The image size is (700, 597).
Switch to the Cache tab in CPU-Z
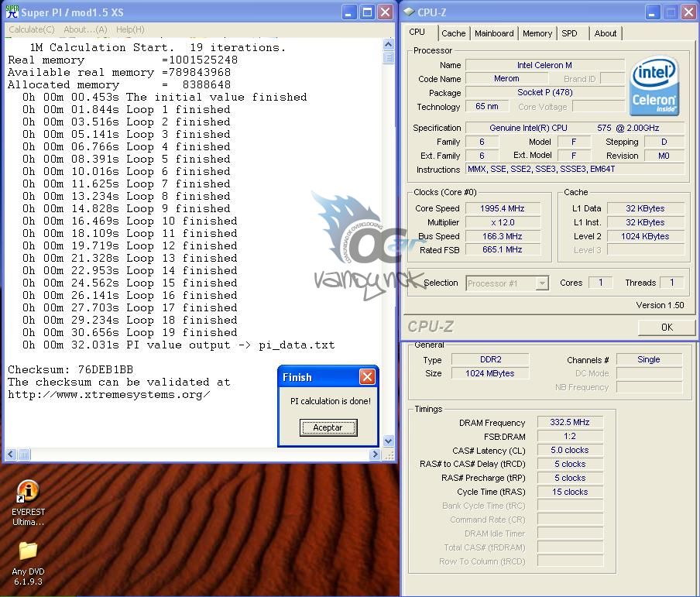[453, 33]
